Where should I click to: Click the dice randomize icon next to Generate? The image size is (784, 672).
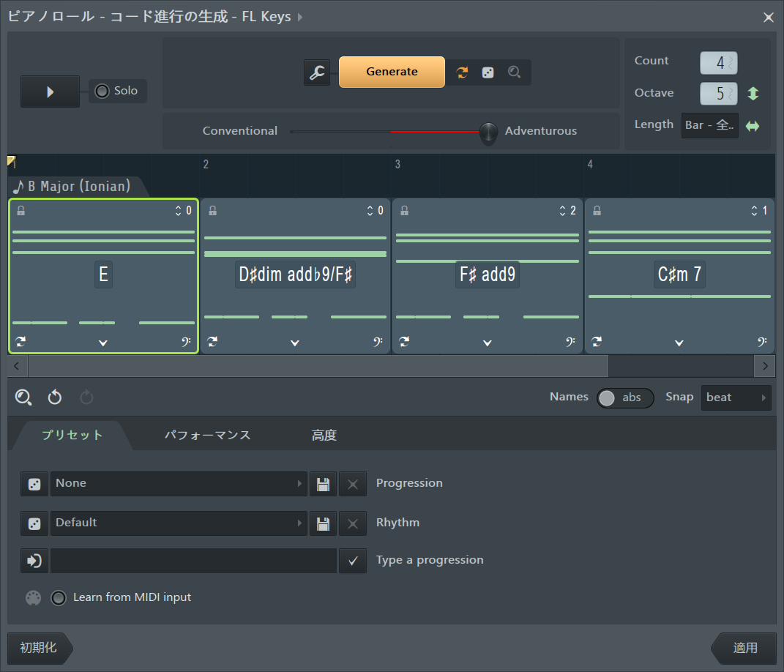pyautogui.click(x=488, y=72)
